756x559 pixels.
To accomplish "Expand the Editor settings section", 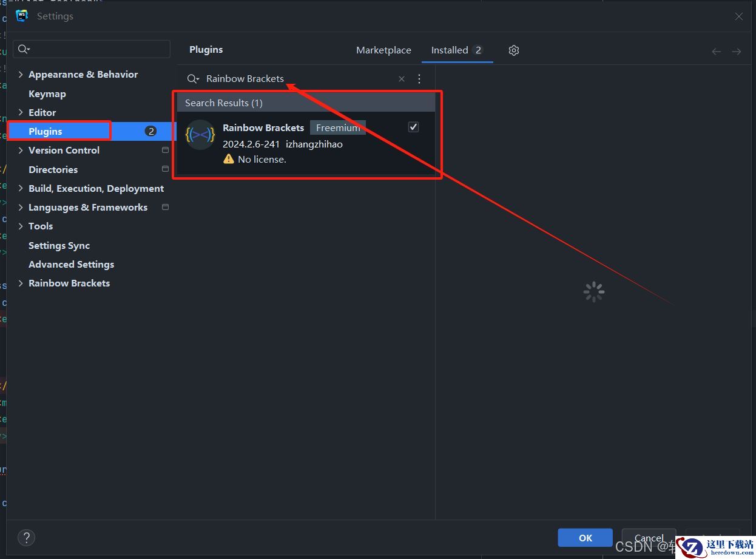I will click(21, 112).
